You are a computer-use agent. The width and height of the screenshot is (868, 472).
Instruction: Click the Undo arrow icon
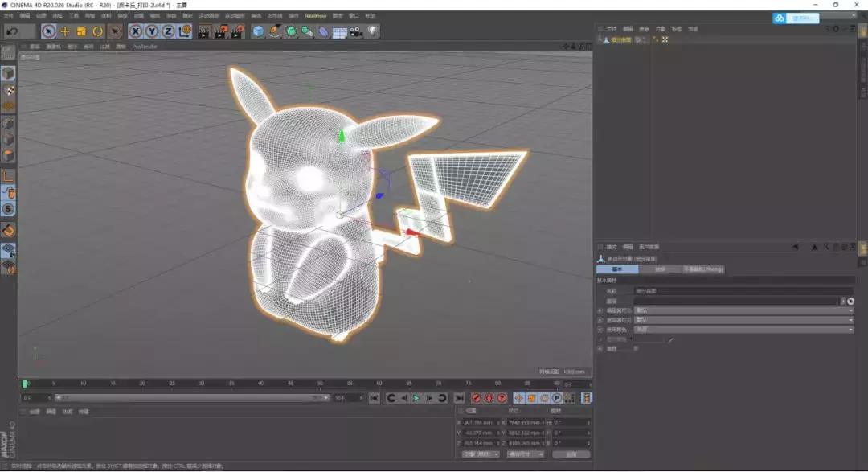(x=10, y=31)
